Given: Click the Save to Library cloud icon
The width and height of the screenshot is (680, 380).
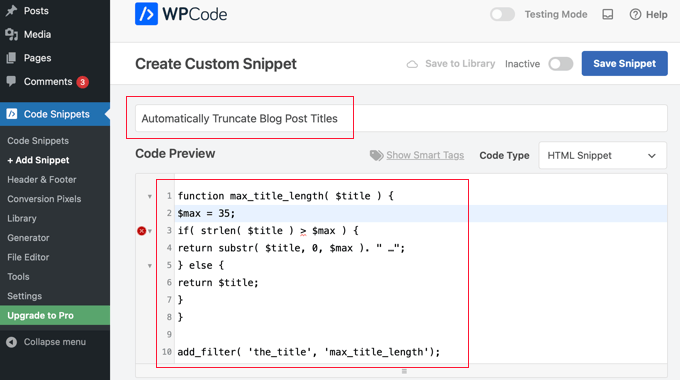Looking at the screenshot, I should click(412, 64).
